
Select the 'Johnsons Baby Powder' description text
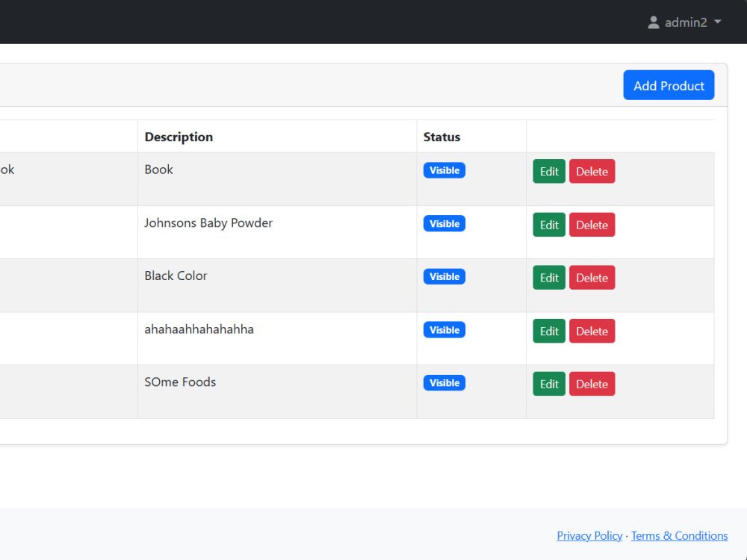(x=208, y=223)
